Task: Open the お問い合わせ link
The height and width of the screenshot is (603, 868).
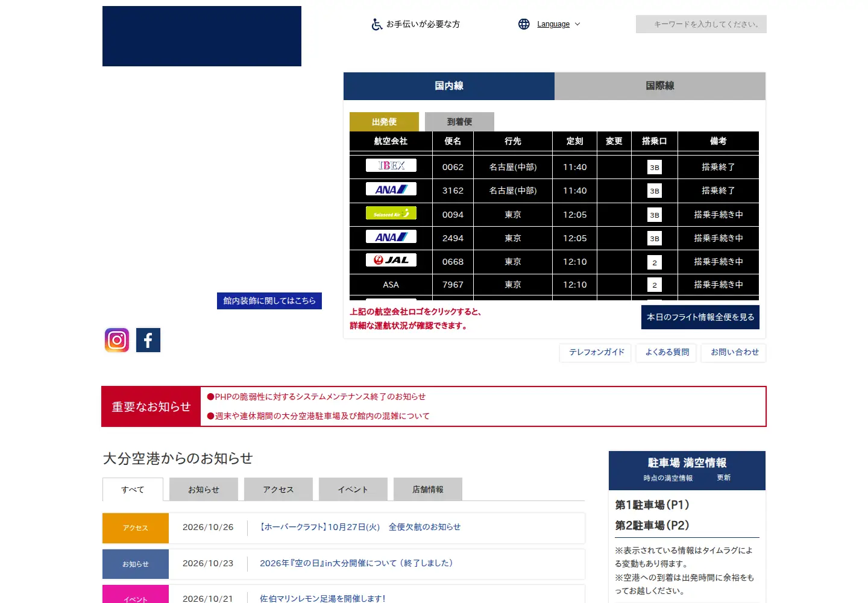Action: pyautogui.click(x=735, y=353)
